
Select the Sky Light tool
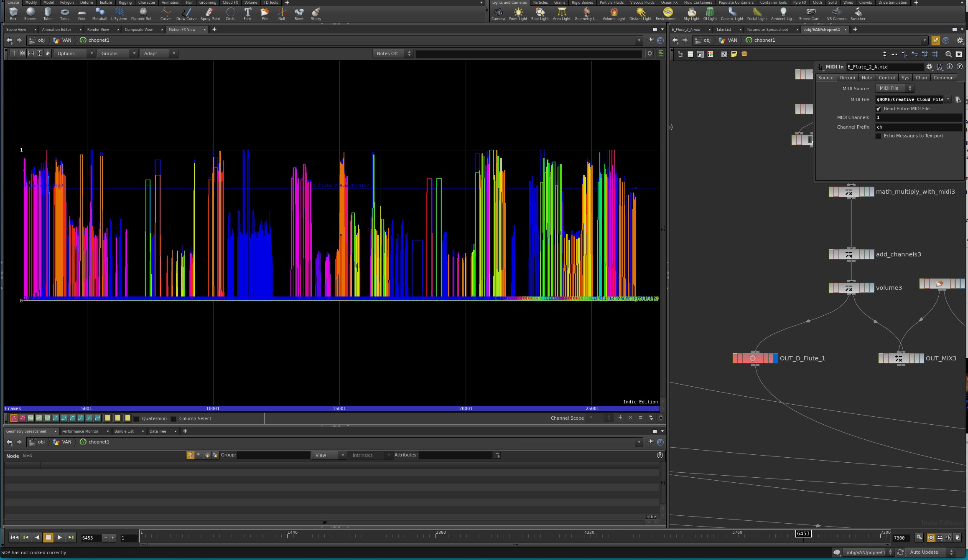pyautogui.click(x=691, y=14)
